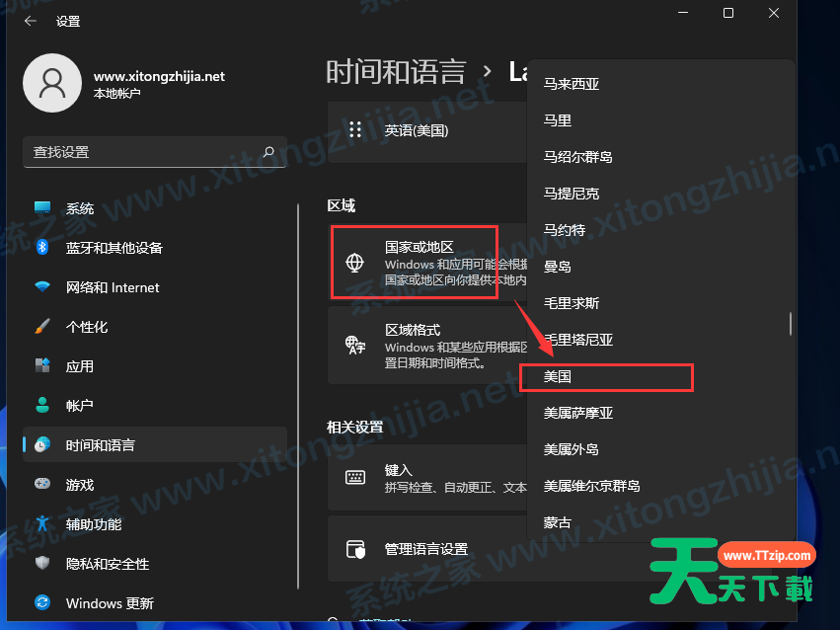Choose 毛里塔尼亚 from the list
The height and width of the screenshot is (630, 840).
pos(659,340)
